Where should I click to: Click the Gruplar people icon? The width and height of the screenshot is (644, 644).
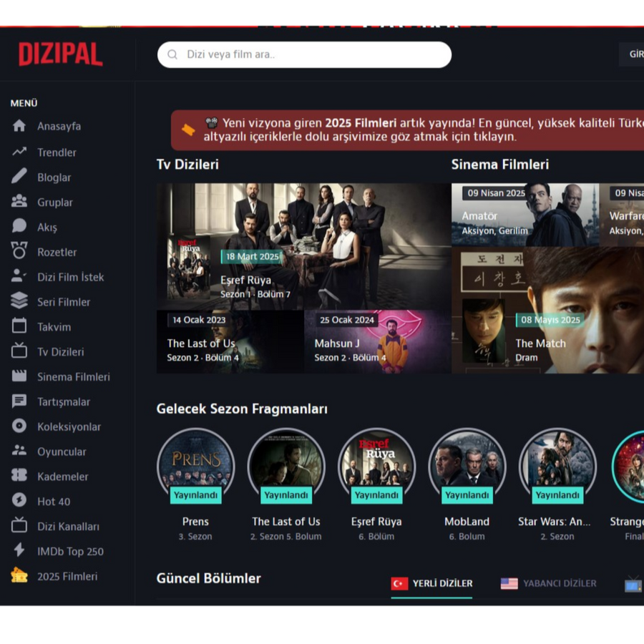19,201
